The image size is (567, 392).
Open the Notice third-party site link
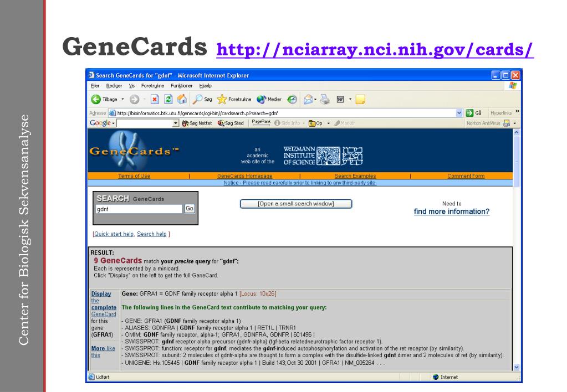click(x=300, y=183)
